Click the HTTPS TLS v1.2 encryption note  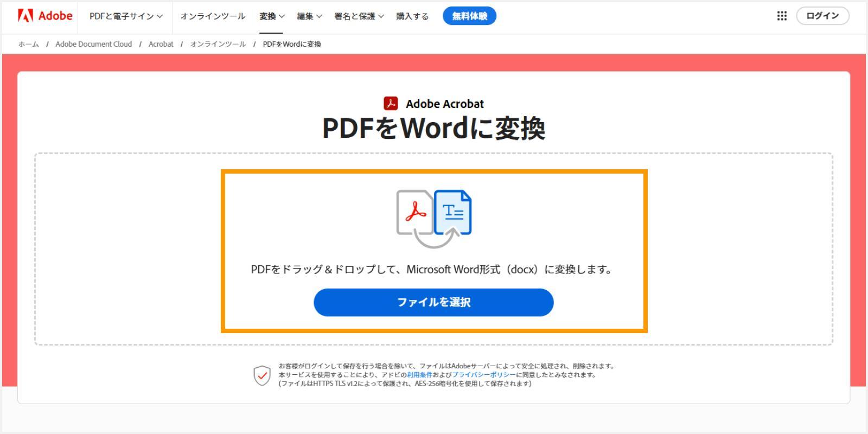tap(405, 384)
